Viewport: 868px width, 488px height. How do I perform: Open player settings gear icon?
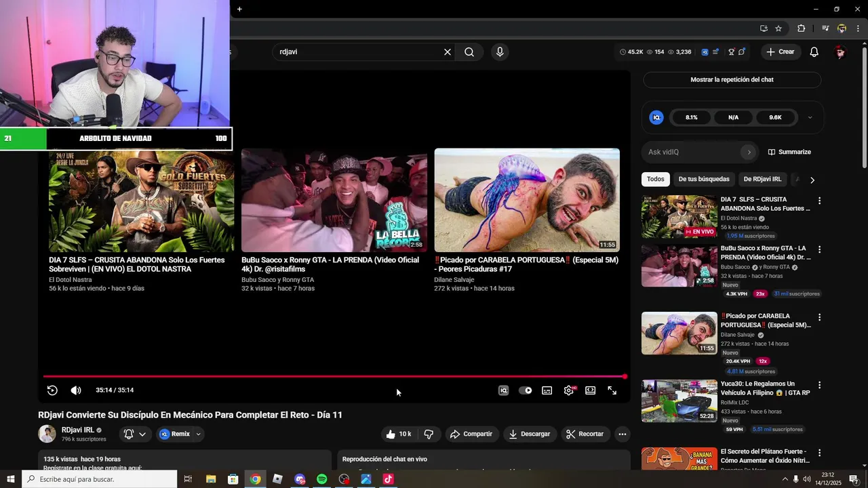(569, 390)
